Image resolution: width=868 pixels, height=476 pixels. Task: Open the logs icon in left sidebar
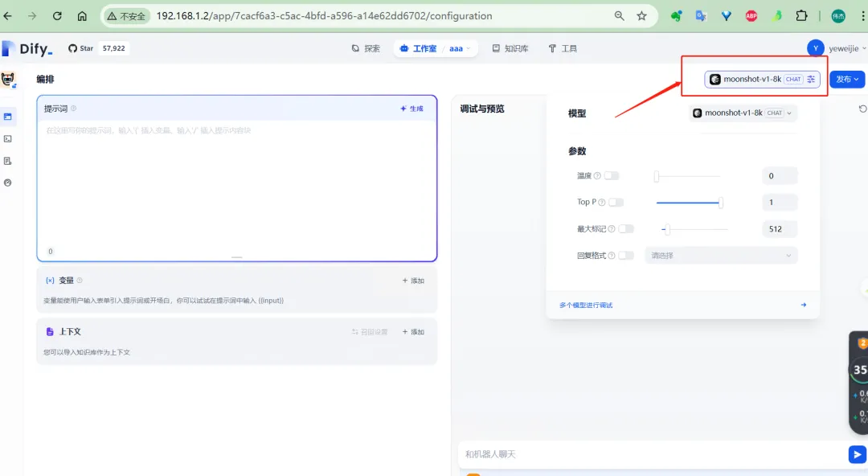point(8,161)
